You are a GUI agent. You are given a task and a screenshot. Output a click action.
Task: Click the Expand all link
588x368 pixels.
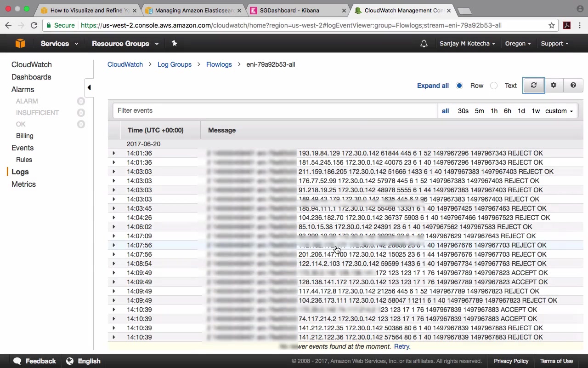tap(433, 86)
